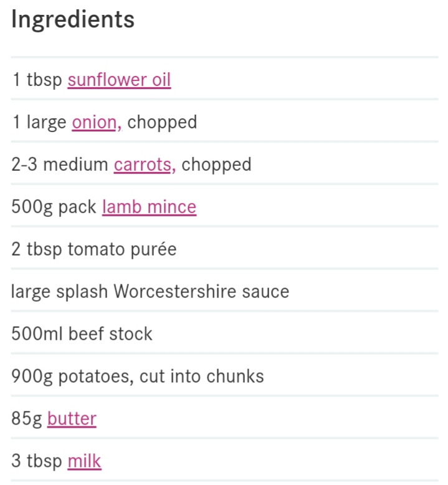Click the 3 tbsp quantity before milk
This screenshot has height=485, width=448.
(37, 461)
